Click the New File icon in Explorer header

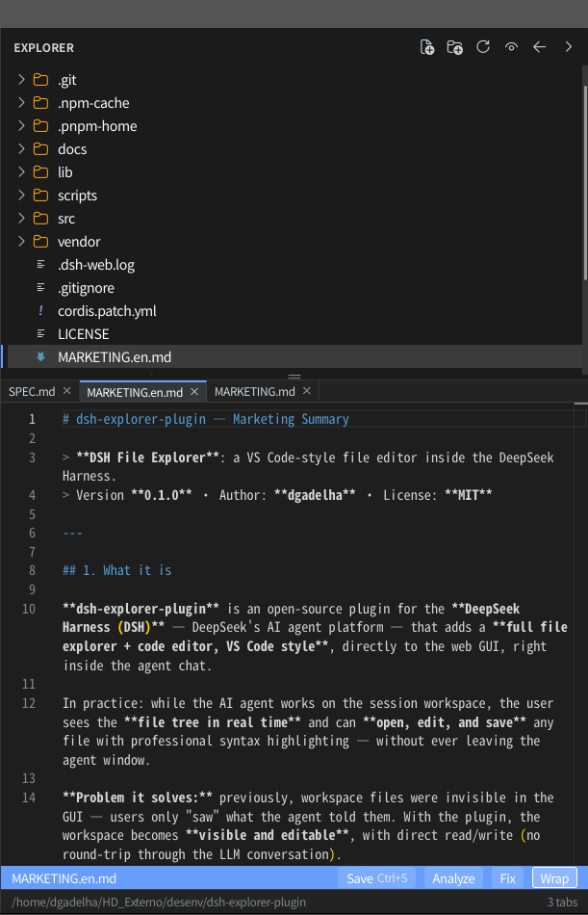(427, 47)
